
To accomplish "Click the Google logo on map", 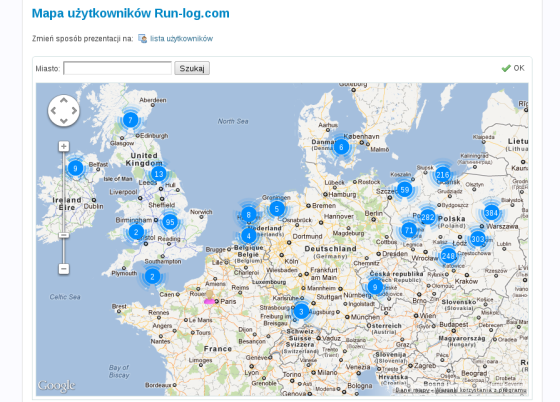I will point(57,386).
